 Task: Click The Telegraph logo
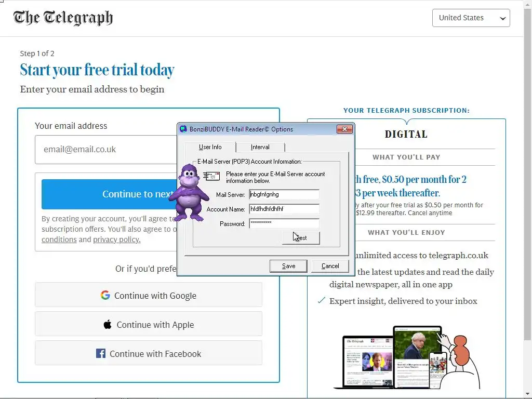pyautogui.click(x=63, y=18)
